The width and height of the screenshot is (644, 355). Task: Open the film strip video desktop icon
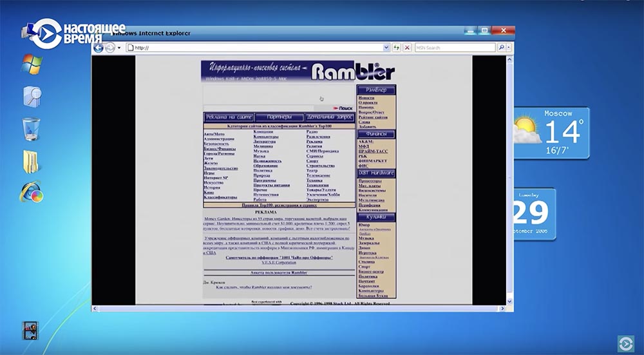(x=30, y=331)
